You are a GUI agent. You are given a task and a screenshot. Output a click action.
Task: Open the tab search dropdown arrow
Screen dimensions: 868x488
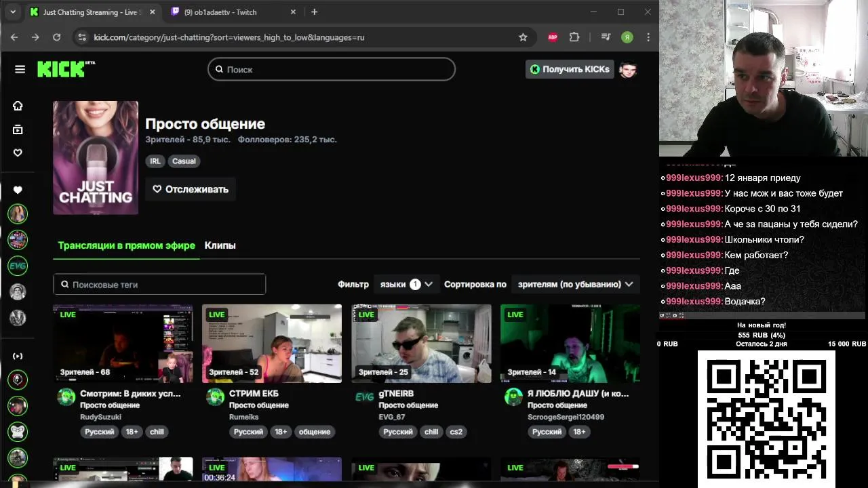click(12, 12)
